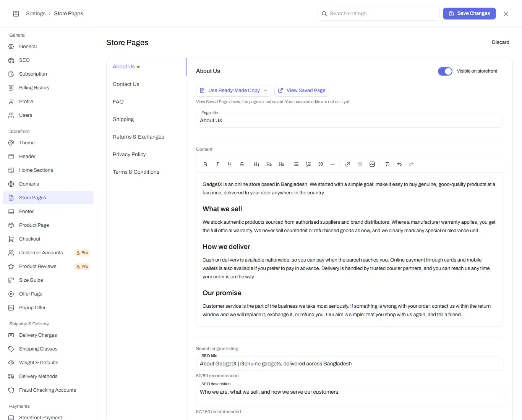Open the Shipping page tab

click(146, 120)
